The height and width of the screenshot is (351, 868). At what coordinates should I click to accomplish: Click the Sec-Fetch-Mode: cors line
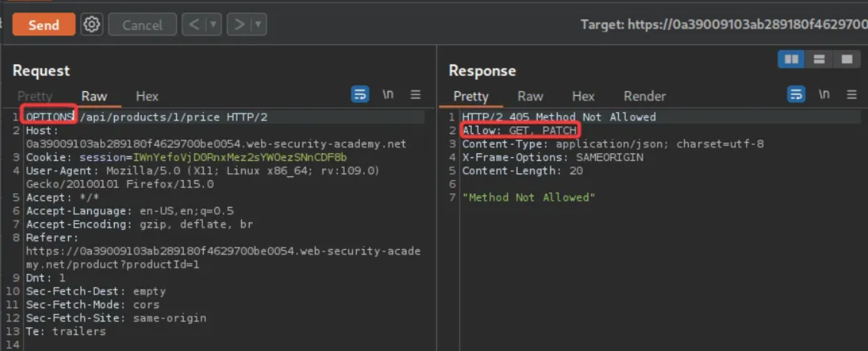coord(93,304)
